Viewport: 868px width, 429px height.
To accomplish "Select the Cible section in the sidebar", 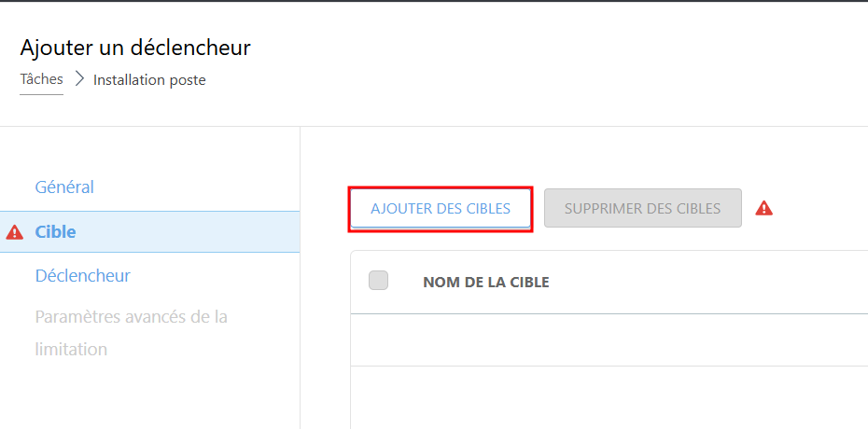I will (150, 231).
